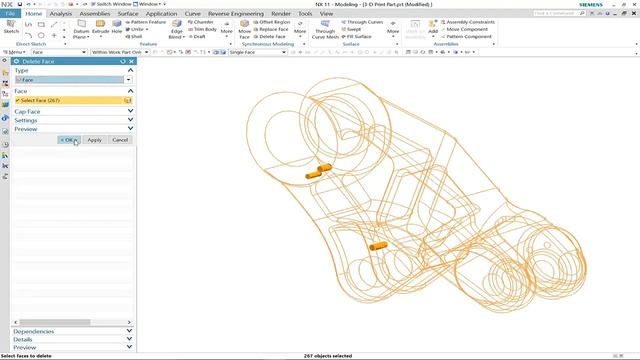Viewport: 640px width, 360px height.
Task: Click the Save icon in the title bar
Action: (20, 4)
